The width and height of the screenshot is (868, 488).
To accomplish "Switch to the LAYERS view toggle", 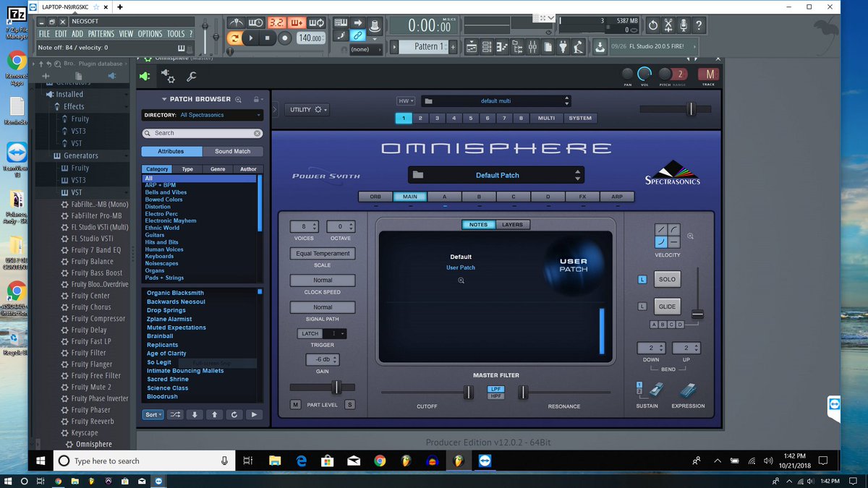I will 512,225.
